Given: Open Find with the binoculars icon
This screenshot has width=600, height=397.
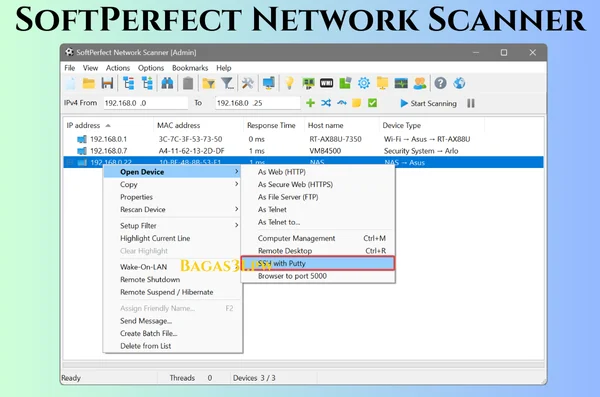Looking at the screenshot, I should pos(167,83).
